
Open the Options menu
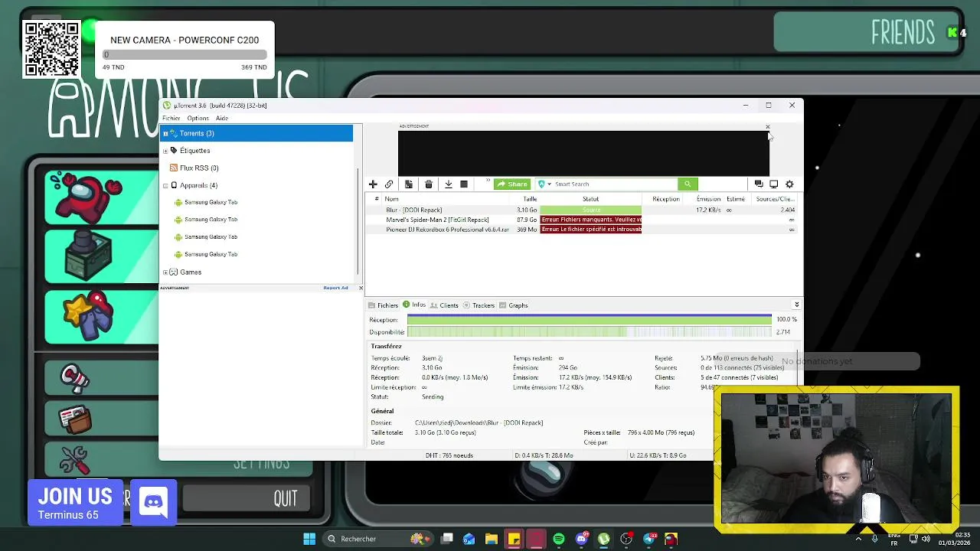pyautogui.click(x=198, y=118)
